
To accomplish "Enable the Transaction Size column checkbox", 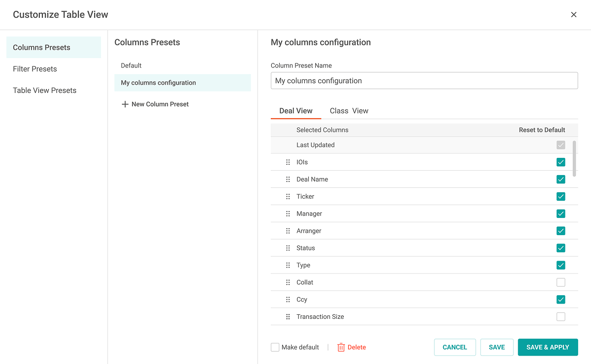I will [560, 317].
